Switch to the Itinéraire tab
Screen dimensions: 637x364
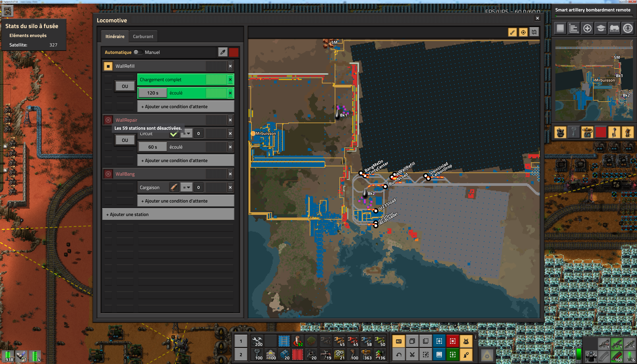(115, 37)
